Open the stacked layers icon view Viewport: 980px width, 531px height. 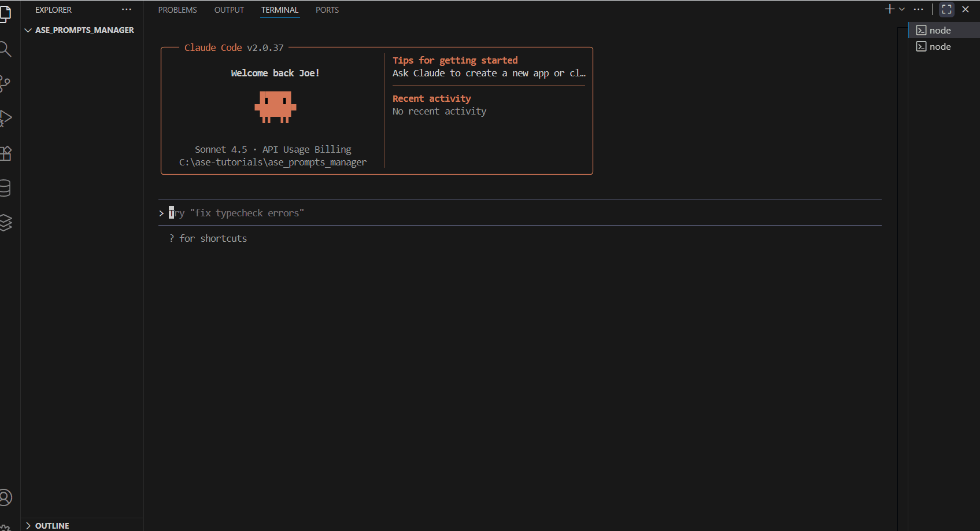[x=5, y=223]
